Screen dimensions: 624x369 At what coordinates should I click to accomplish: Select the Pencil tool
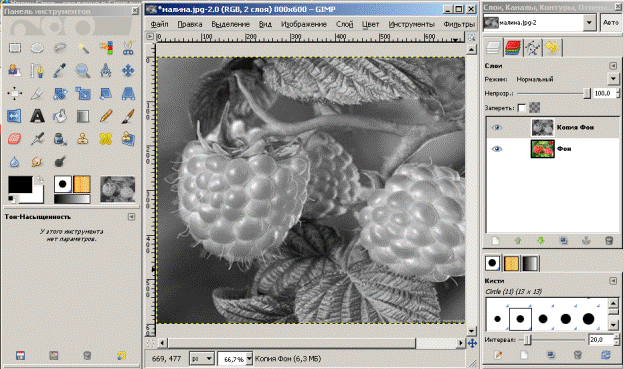pyautogui.click(x=106, y=116)
